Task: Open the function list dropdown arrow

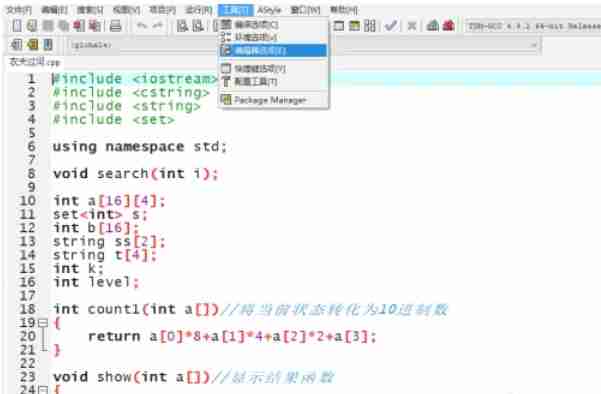Action: pos(533,45)
